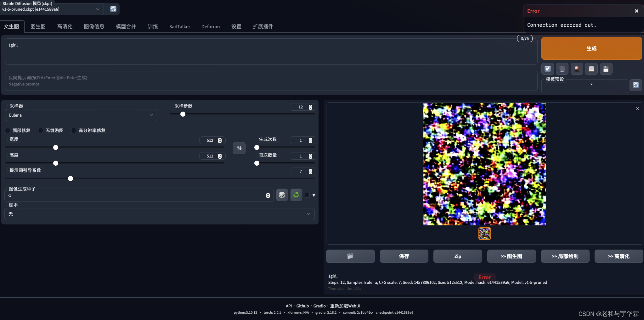
Task: Open the sampler dropdown showing Euler a
Action: (x=81, y=115)
